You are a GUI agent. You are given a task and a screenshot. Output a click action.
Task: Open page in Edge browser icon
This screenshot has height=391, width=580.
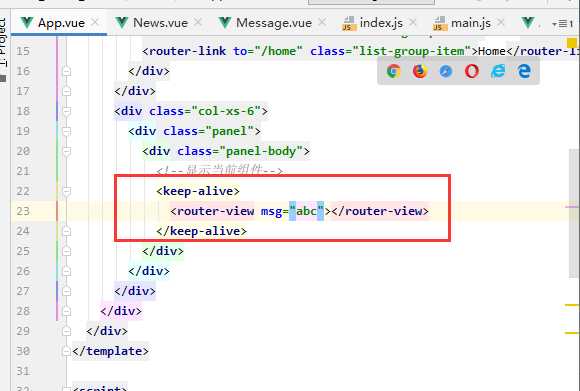coord(524,71)
